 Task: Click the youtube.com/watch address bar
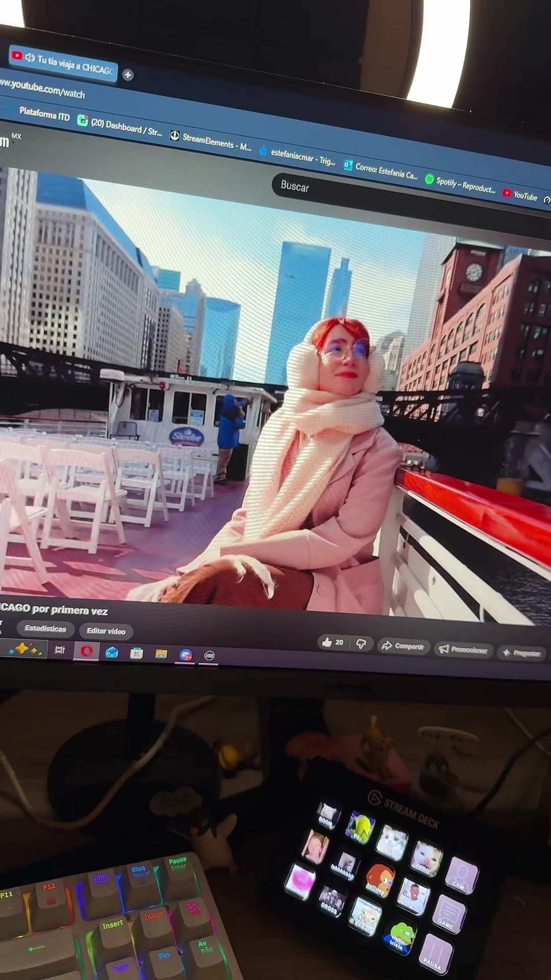tap(43, 89)
